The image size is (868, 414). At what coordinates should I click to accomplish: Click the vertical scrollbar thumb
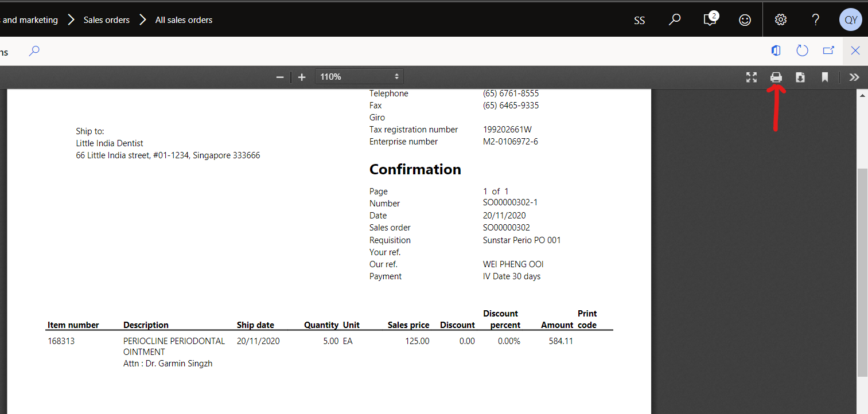[x=862, y=272]
